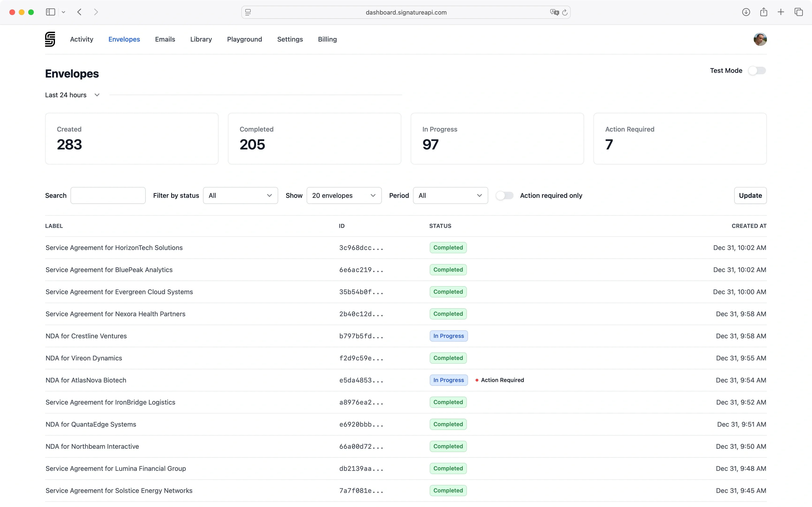The height and width of the screenshot is (507, 812).
Task: Expand the Last 24 hours dropdown
Action: 72,95
